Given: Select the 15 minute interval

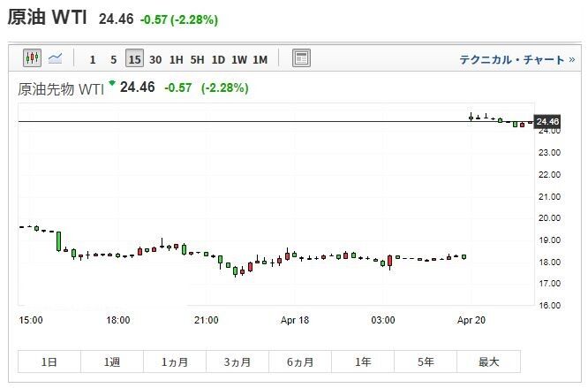Looking at the screenshot, I should [x=134, y=58].
